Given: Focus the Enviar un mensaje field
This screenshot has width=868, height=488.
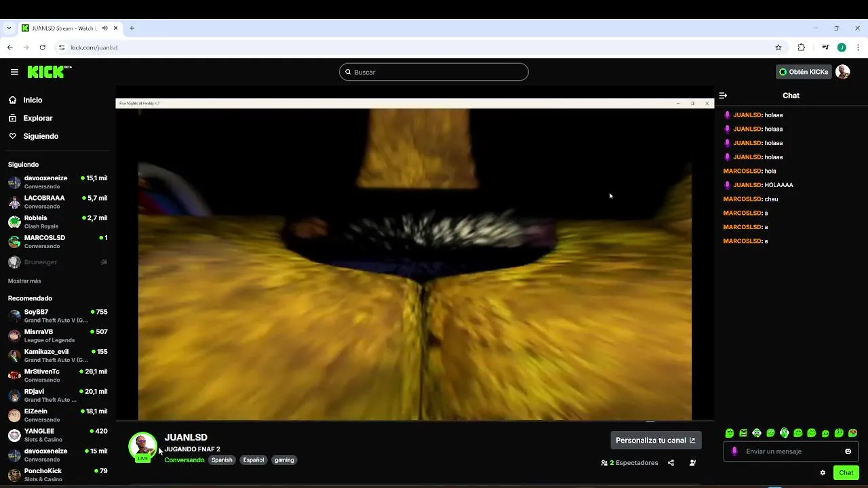Looking at the screenshot, I should point(791,451).
